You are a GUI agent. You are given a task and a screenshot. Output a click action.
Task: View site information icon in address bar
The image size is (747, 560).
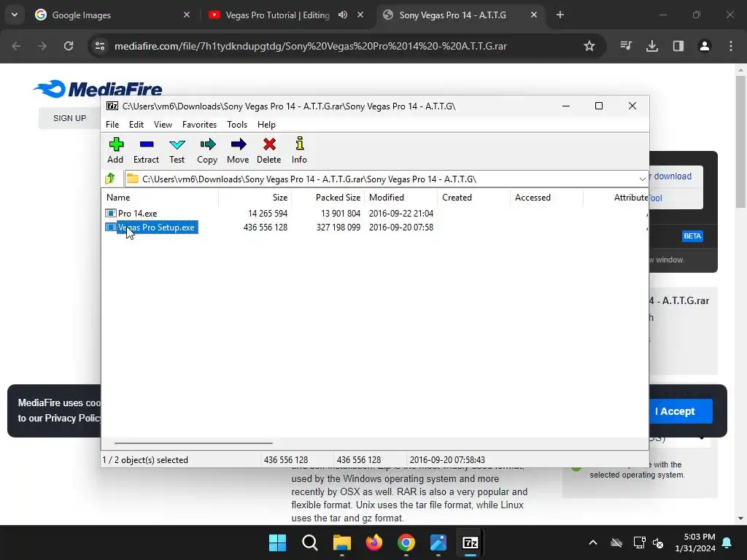100,46
